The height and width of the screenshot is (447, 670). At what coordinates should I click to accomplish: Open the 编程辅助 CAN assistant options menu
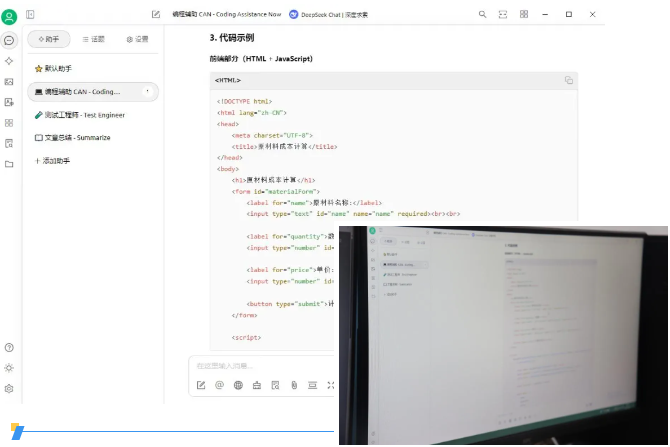(148, 91)
